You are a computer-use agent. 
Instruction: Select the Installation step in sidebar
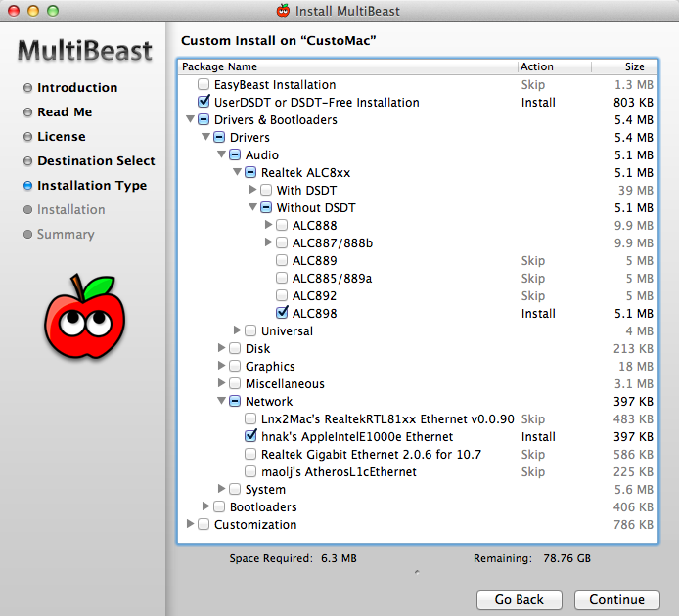(71, 209)
